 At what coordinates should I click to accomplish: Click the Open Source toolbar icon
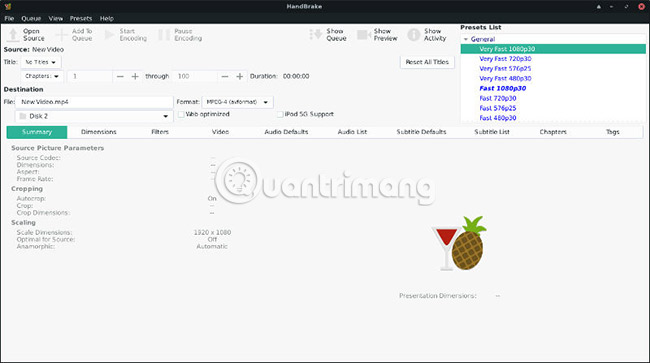coord(13,35)
